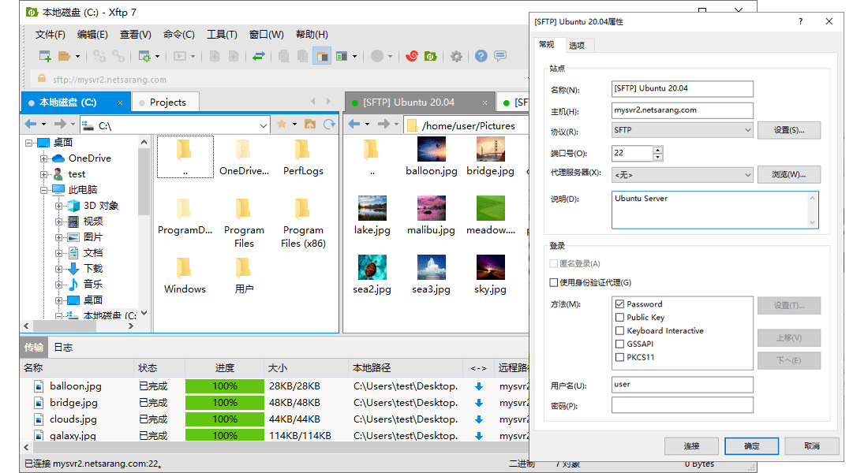Click the Xshell launch icon on the toolbar
The image size is (868, 473).
tap(410, 56)
